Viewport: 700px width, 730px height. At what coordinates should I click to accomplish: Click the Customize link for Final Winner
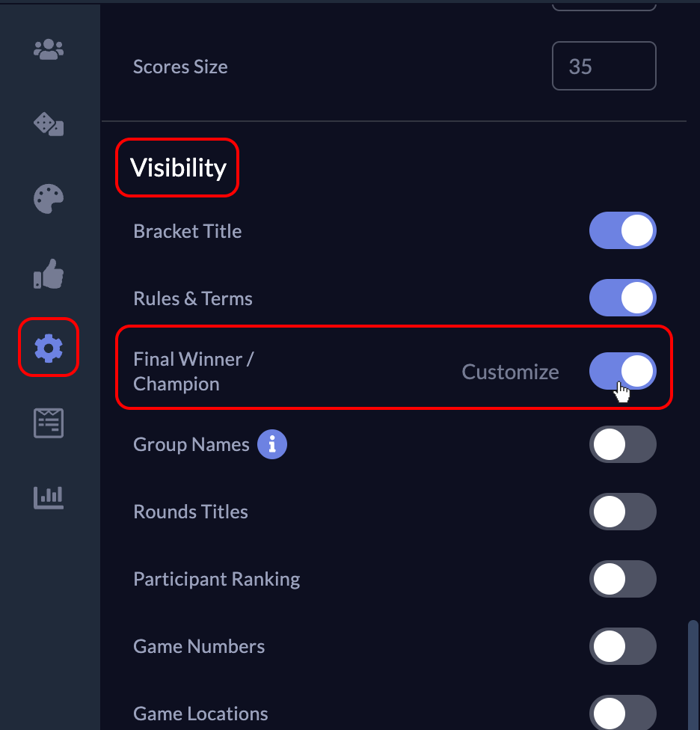(510, 372)
